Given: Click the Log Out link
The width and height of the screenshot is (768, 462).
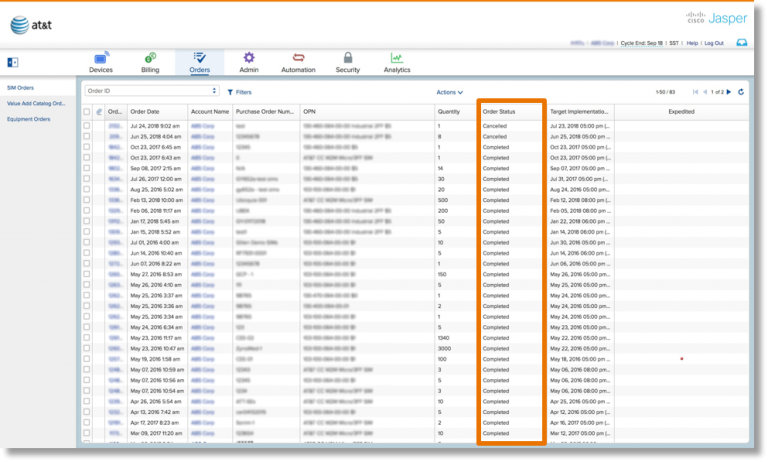Looking at the screenshot, I should click(714, 43).
